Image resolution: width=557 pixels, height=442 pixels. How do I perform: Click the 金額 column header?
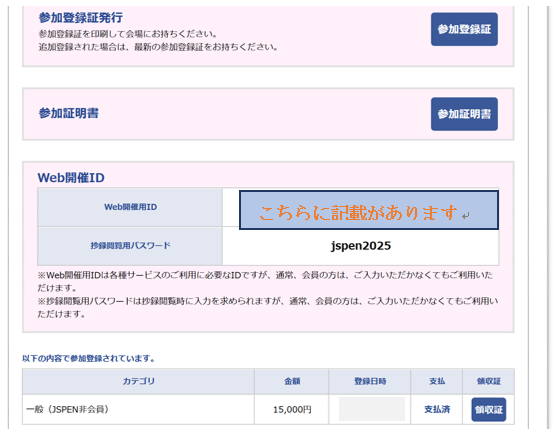coord(292,382)
